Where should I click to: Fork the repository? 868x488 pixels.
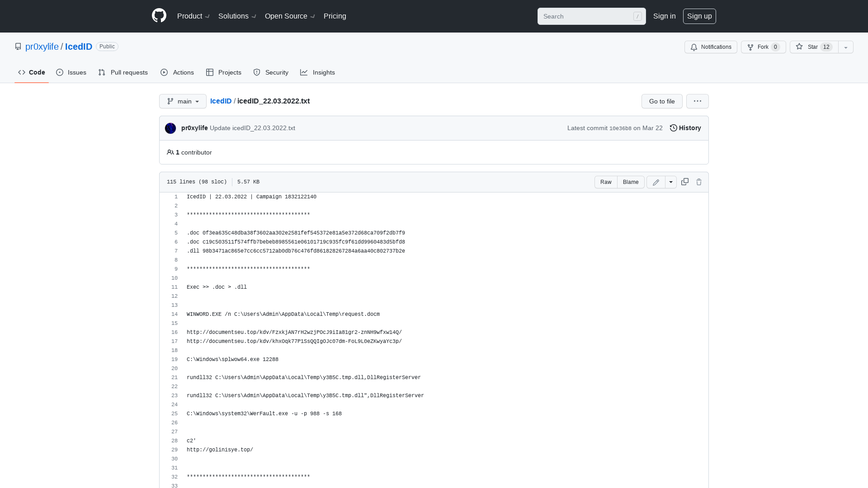point(763,47)
